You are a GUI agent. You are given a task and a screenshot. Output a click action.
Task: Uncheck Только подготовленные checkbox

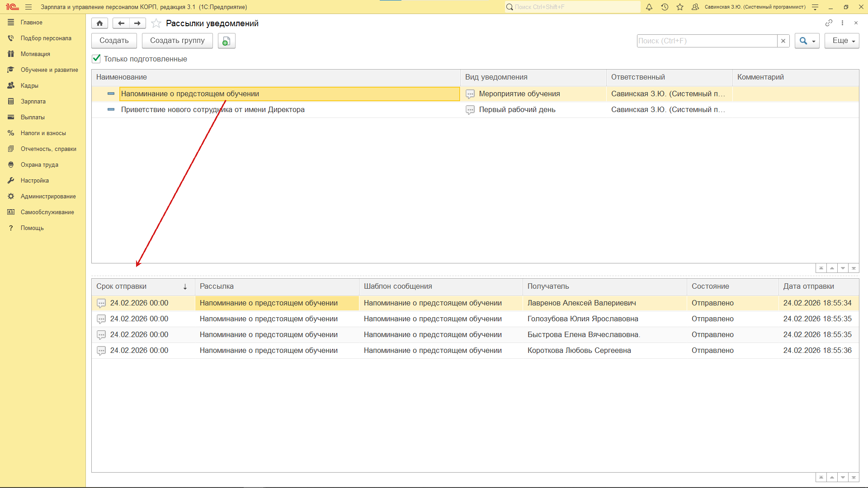coord(96,59)
